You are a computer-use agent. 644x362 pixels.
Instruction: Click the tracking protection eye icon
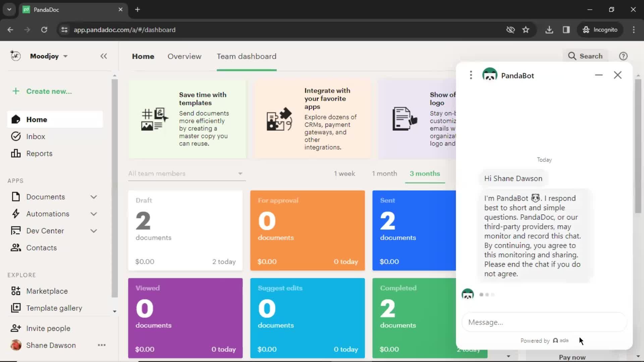click(x=511, y=29)
